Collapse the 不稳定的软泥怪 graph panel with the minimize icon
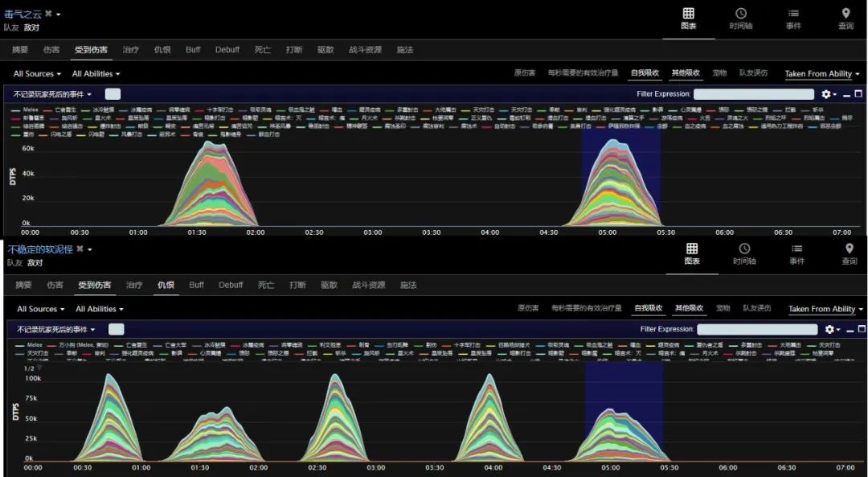 (850, 330)
